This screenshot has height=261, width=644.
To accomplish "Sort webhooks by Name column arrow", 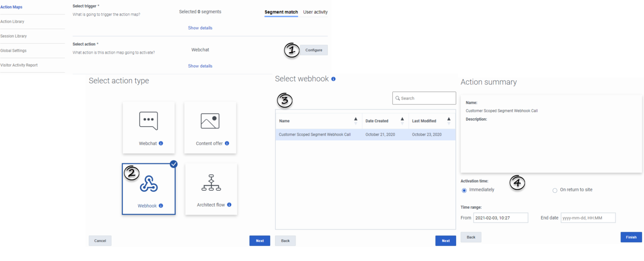I will pyautogui.click(x=355, y=121).
